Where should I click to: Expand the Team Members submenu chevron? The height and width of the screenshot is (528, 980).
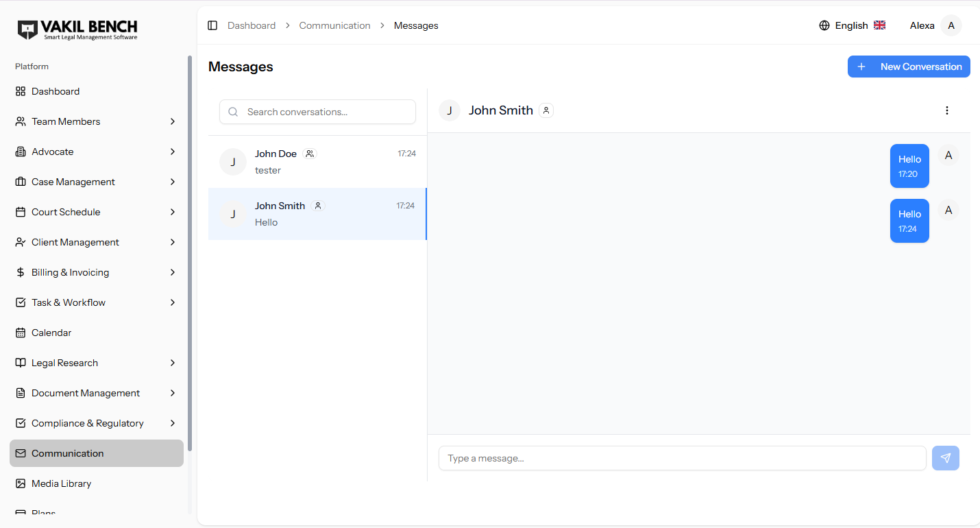172,121
